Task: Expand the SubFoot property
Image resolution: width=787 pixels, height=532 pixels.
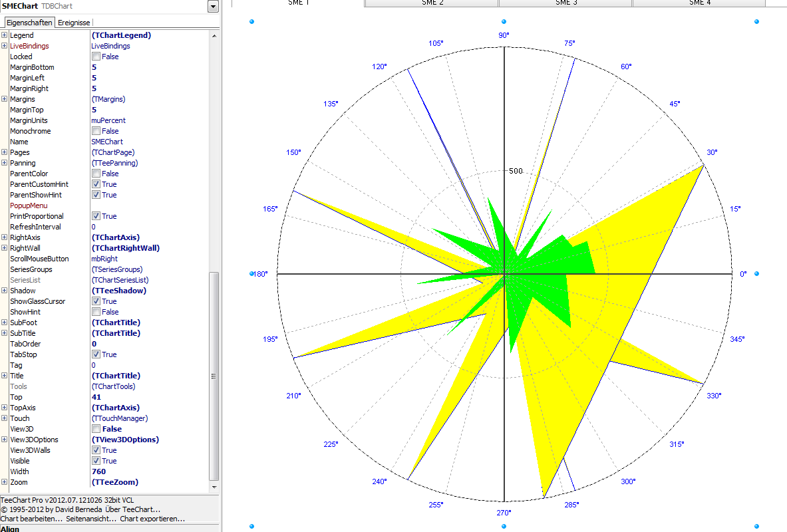Action: pyautogui.click(x=4, y=323)
